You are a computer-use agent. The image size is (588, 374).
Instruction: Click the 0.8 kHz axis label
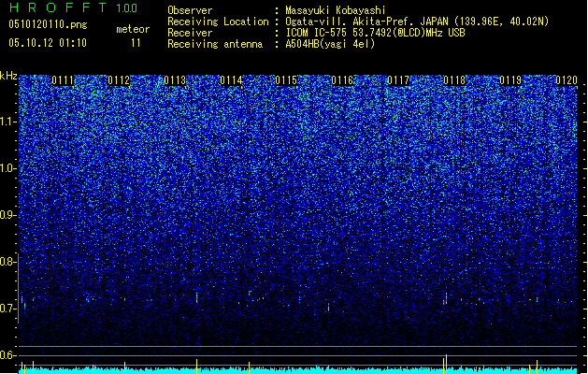(x=8, y=262)
